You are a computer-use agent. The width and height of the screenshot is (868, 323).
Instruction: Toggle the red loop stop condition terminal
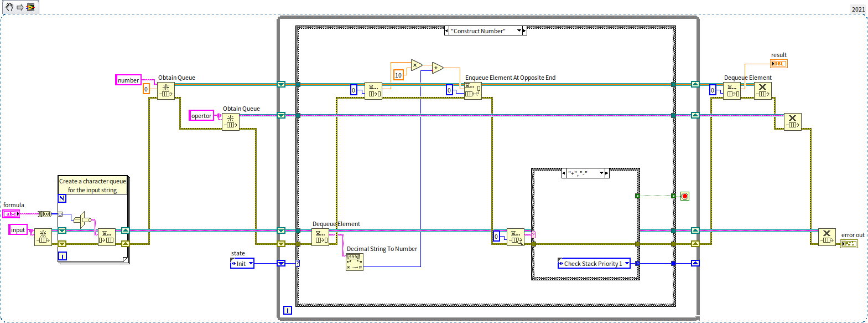[x=684, y=196]
